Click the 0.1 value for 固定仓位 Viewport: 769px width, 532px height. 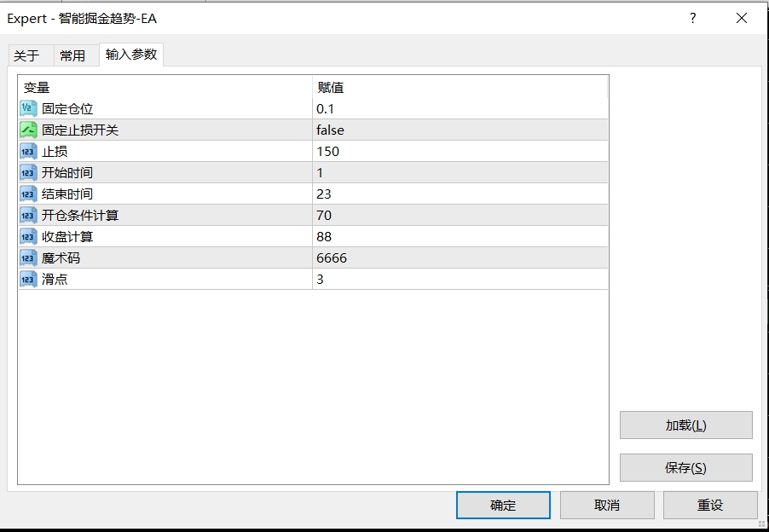click(326, 108)
